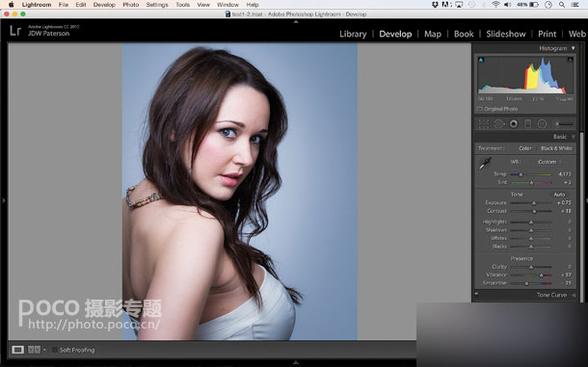Click the Auto tone button
This screenshot has width=588, height=367.
[559, 195]
